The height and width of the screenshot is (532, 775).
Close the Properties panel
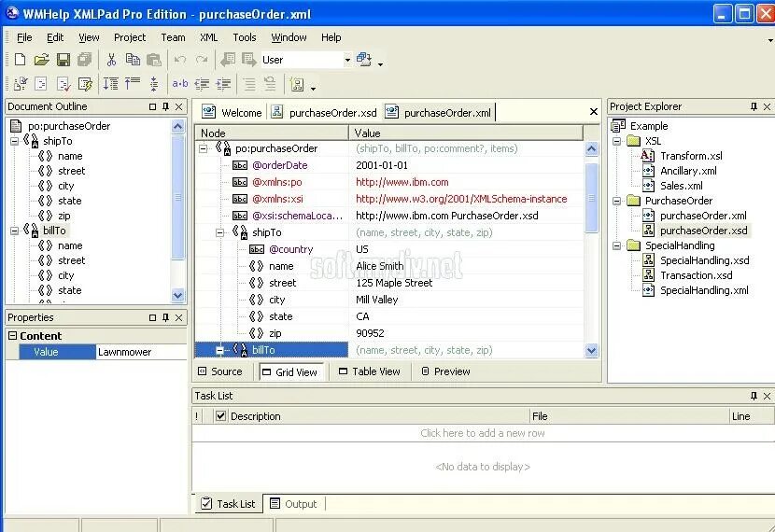179,317
